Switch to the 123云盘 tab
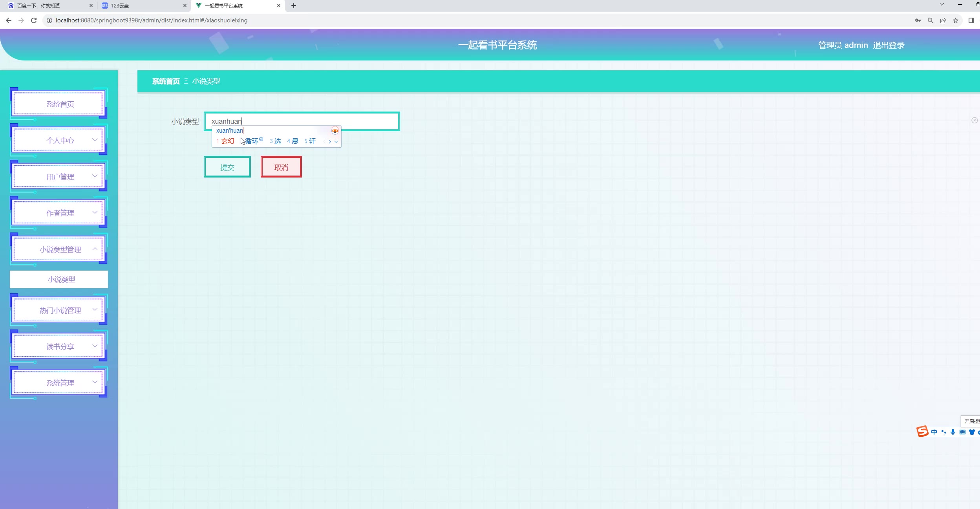The width and height of the screenshot is (980, 509). pos(143,5)
